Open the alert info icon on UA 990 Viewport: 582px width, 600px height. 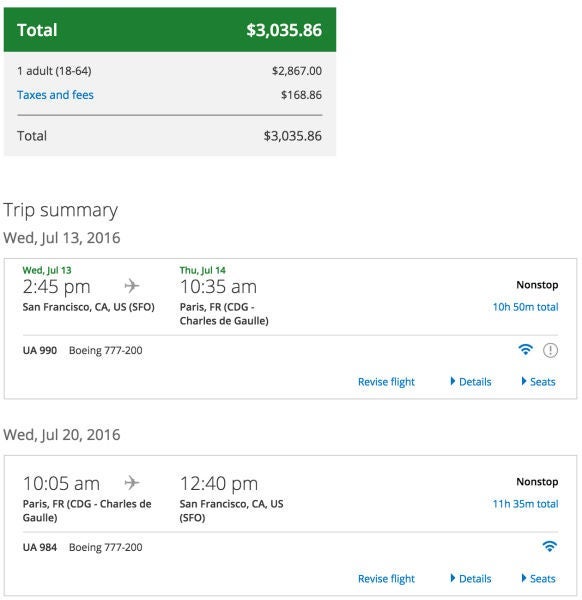pyautogui.click(x=550, y=350)
